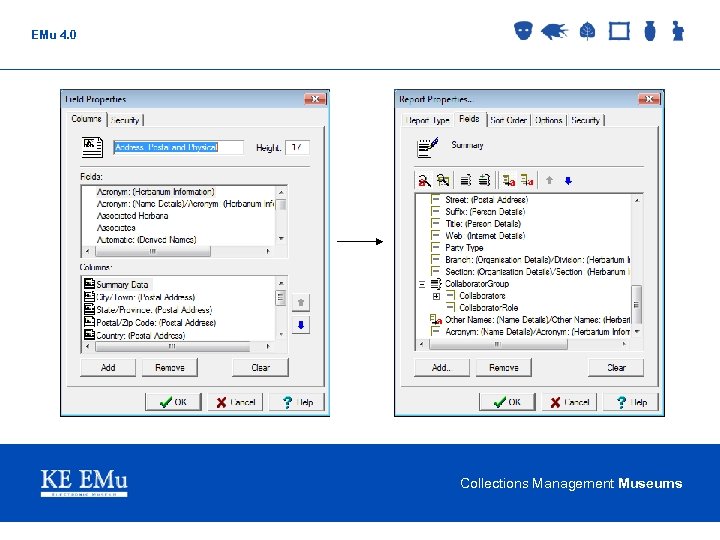Expand the Collaborators tree node

click(x=436, y=296)
